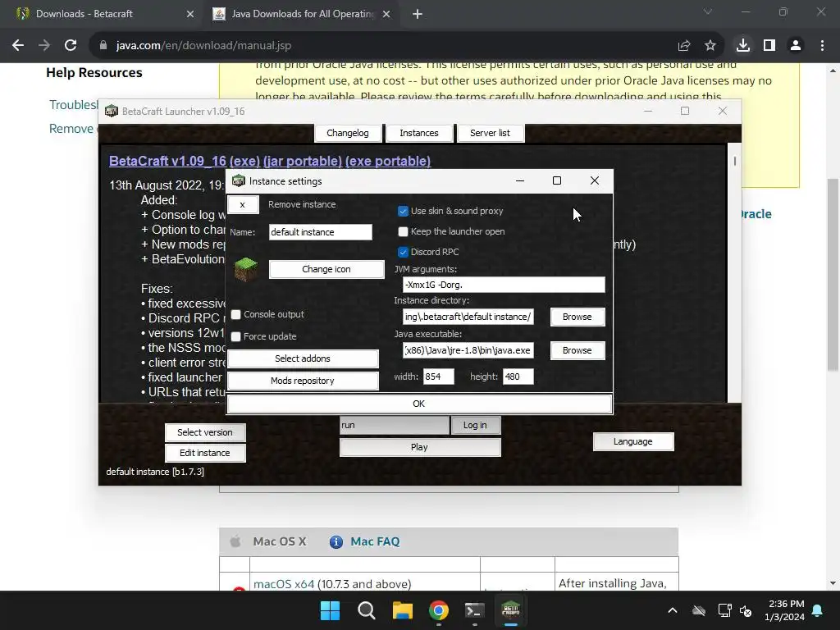The image size is (840, 630).
Task: Click the Java executable field
Action: point(468,350)
